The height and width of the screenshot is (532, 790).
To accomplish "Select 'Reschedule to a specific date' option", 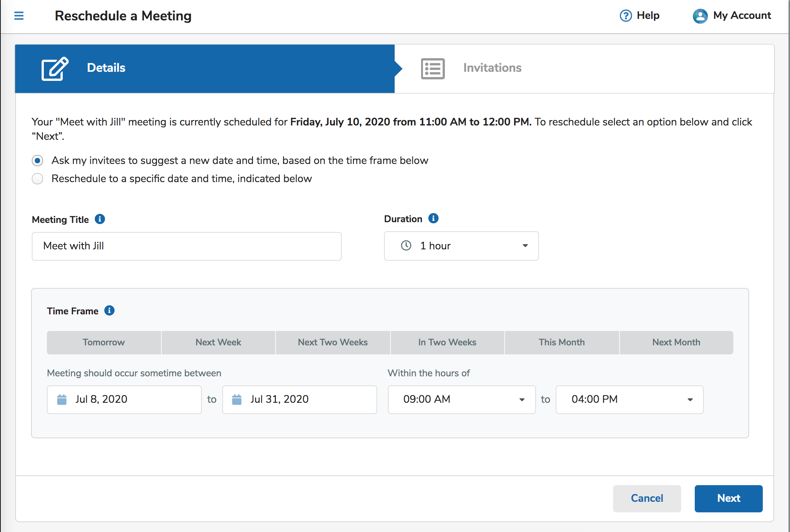I will 37,179.
